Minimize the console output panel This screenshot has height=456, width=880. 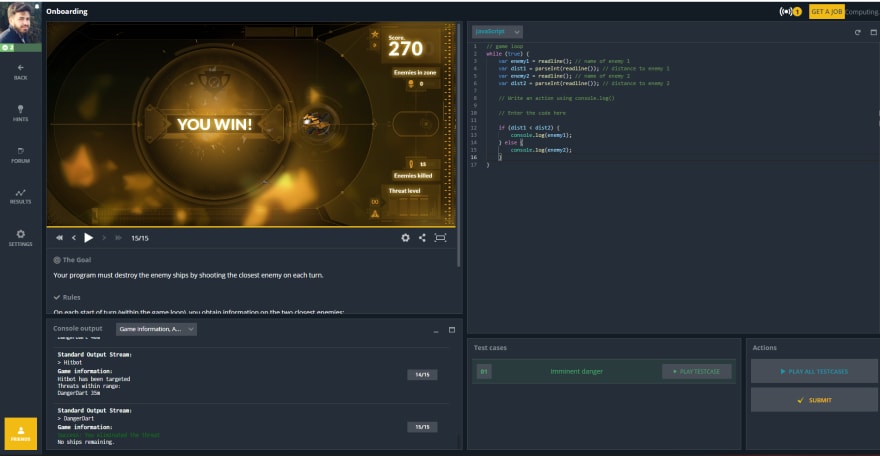(436, 330)
